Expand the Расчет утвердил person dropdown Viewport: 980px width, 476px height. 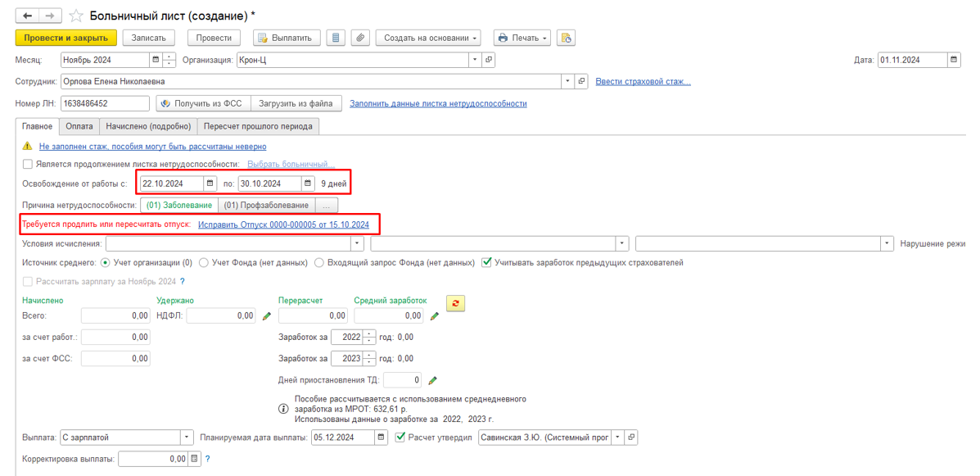[618, 437]
